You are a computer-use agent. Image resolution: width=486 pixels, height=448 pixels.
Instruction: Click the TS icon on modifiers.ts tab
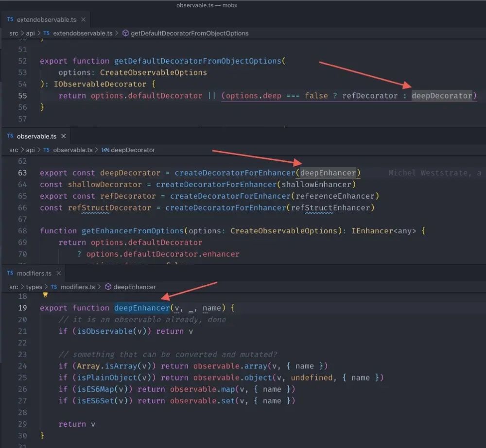[11, 273]
